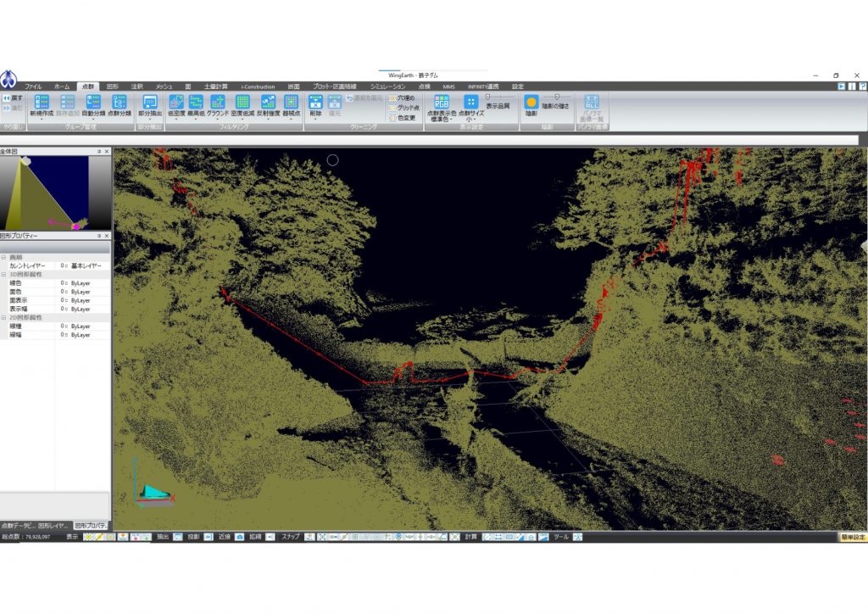
Task: Click the 自動分類 auto-classify icon
Action: (93, 103)
